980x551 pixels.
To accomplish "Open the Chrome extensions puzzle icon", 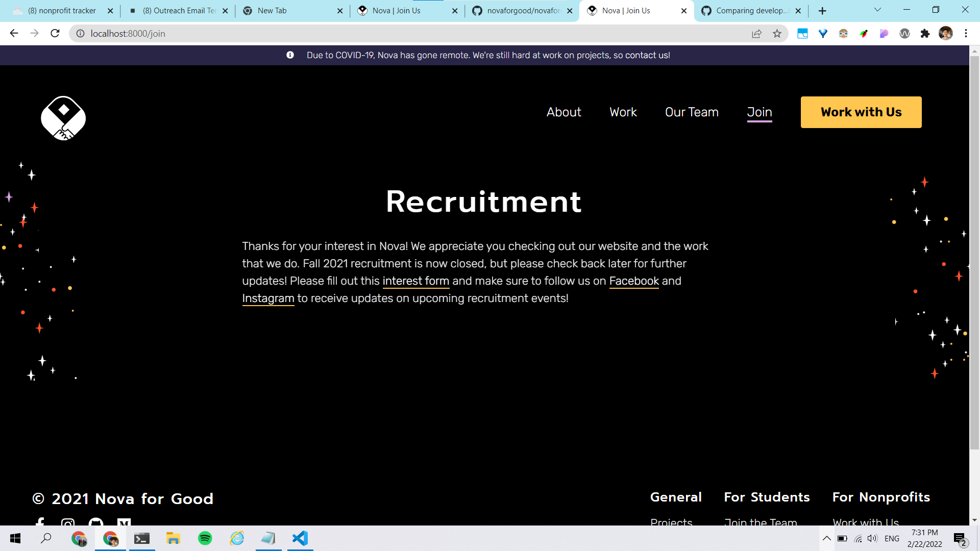I will [925, 34].
